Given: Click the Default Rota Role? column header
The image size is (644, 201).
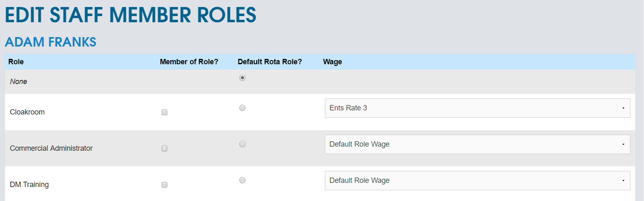Looking at the screenshot, I should (270, 62).
